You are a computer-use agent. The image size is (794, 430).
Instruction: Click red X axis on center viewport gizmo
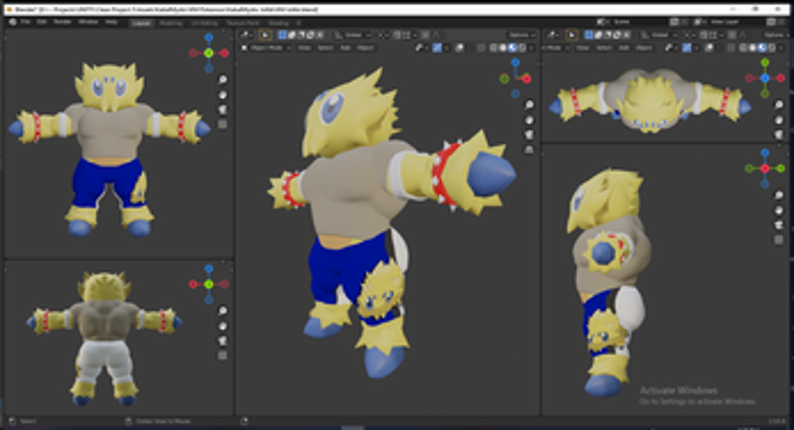click(x=527, y=79)
